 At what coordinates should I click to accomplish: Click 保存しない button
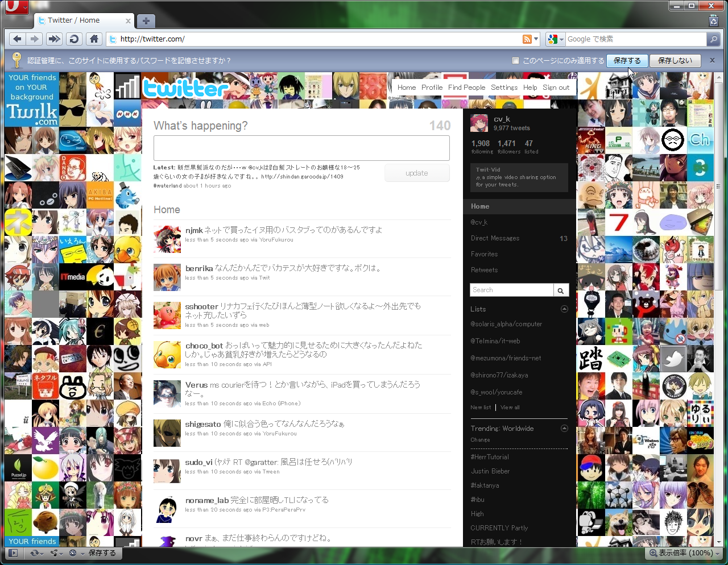click(x=675, y=60)
